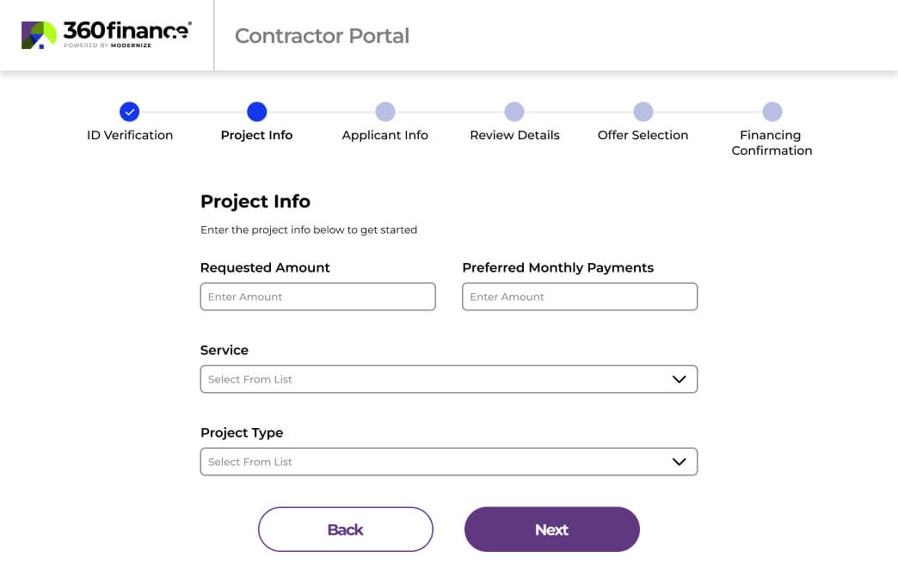The width and height of the screenshot is (898, 588).
Task: Open the Project Type select list
Action: click(x=430, y=462)
